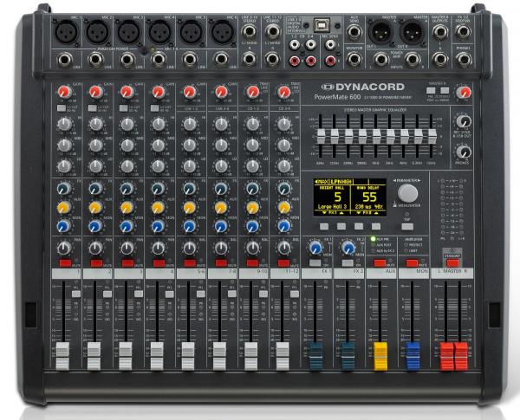Mute channel 1 with its red button

(x=65, y=263)
